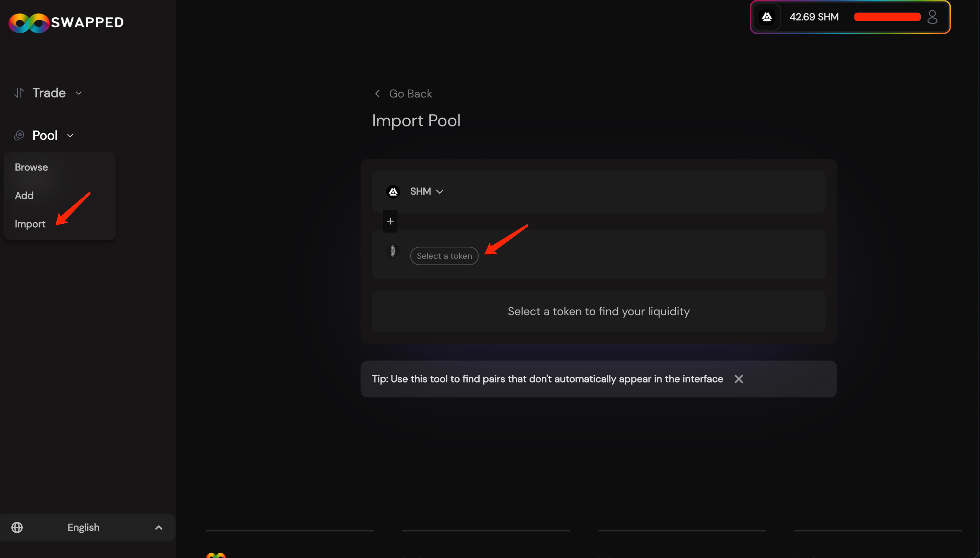Dismiss the tip banner
The width and height of the screenshot is (980, 558).
click(x=739, y=379)
